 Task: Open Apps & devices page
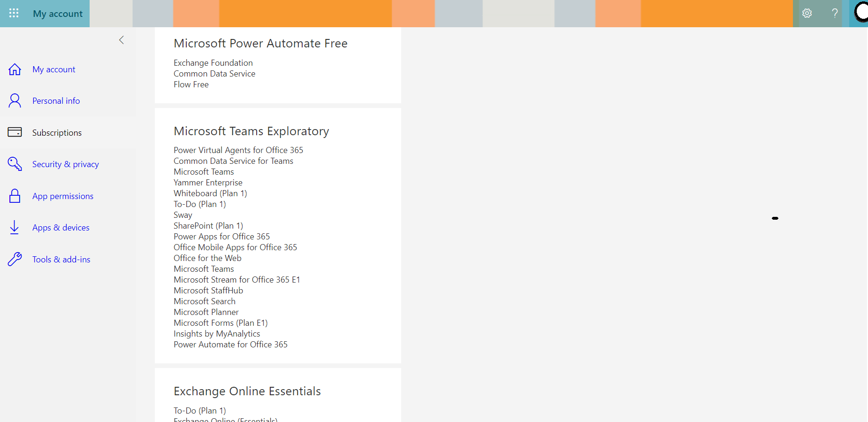click(61, 228)
